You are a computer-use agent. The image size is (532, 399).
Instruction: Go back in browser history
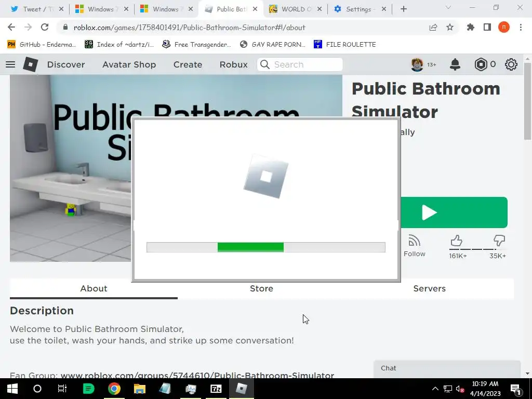click(11, 27)
